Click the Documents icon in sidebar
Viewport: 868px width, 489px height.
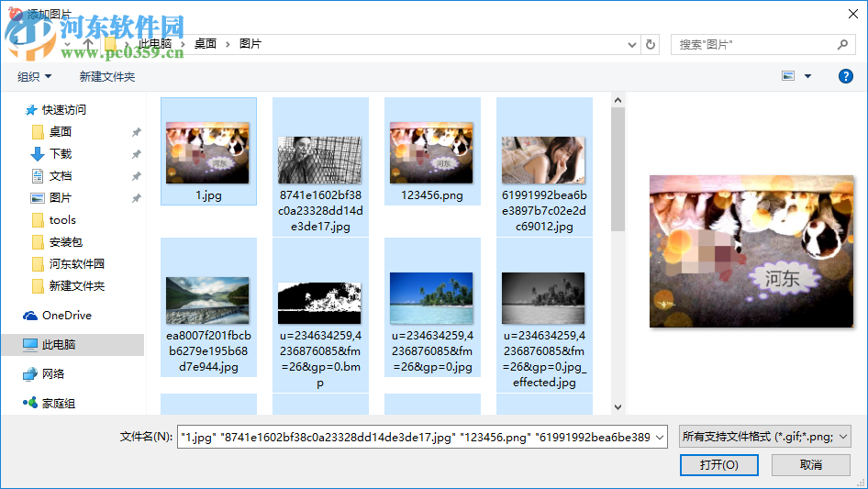tap(37, 176)
